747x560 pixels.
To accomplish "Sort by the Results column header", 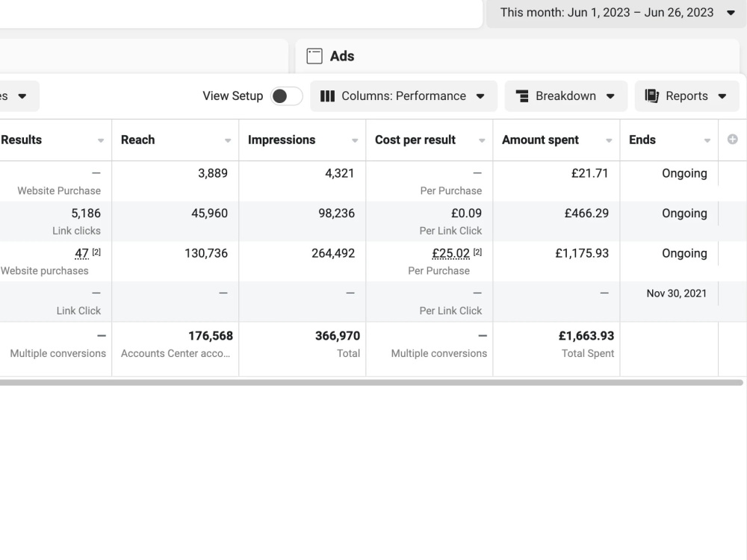I will click(x=22, y=140).
